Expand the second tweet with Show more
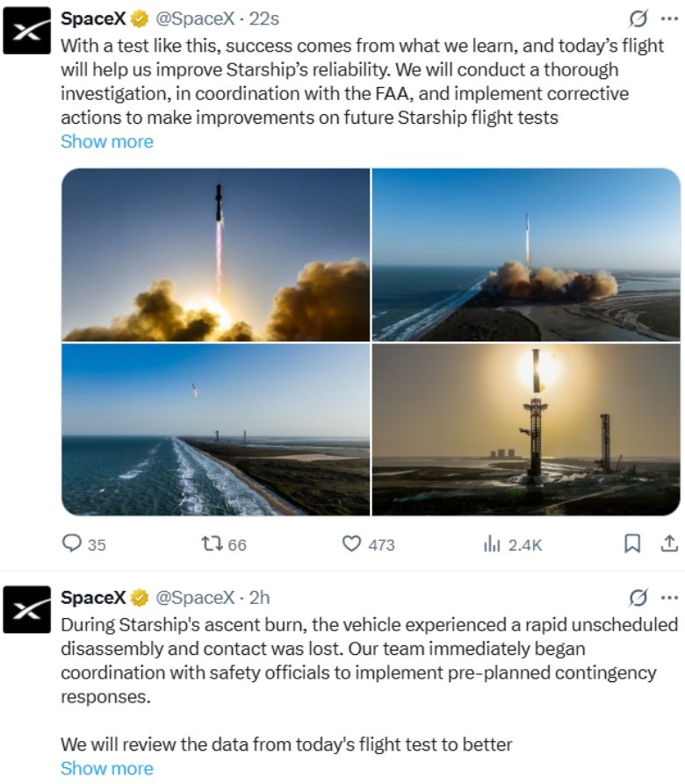The width and height of the screenshot is (685, 784). tap(107, 768)
